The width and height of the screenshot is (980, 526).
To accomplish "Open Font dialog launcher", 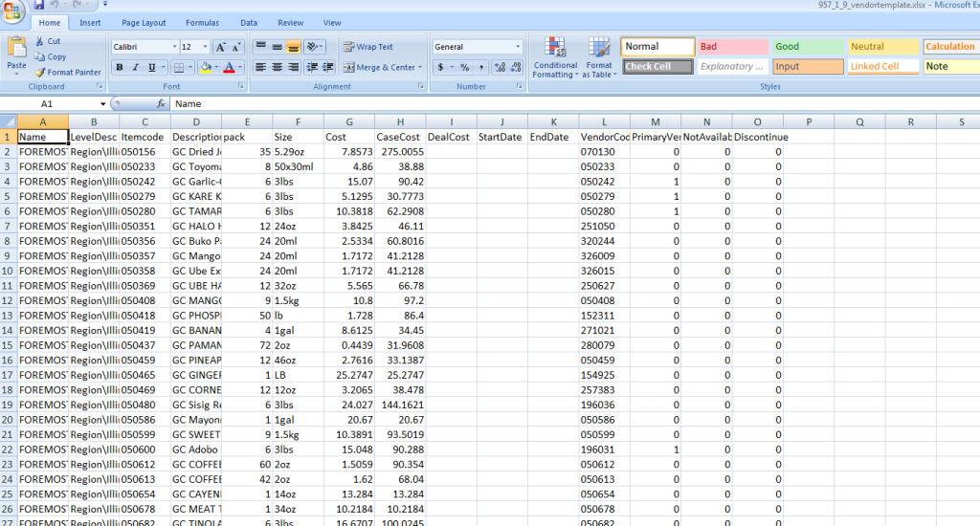I will [x=240, y=87].
